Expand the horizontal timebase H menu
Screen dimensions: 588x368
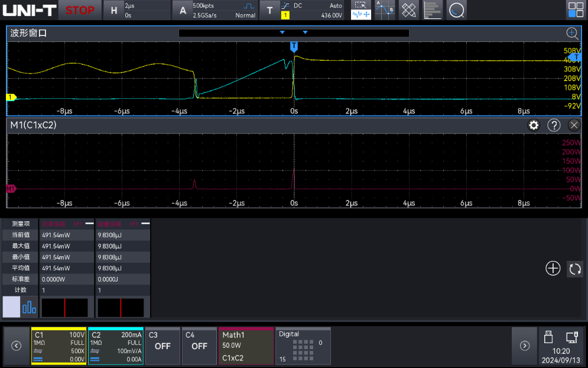pyautogui.click(x=137, y=10)
